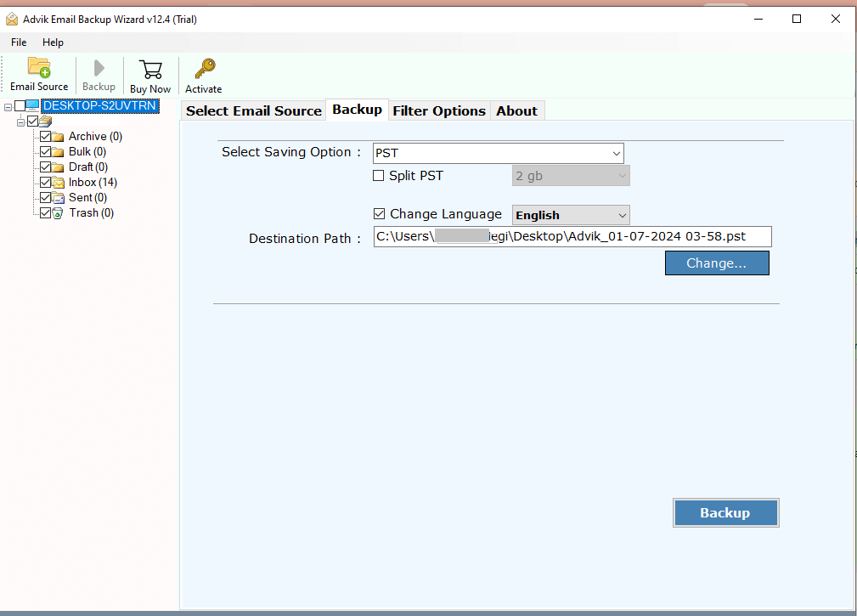
Task: Click the Activate key icon
Action: click(x=205, y=69)
